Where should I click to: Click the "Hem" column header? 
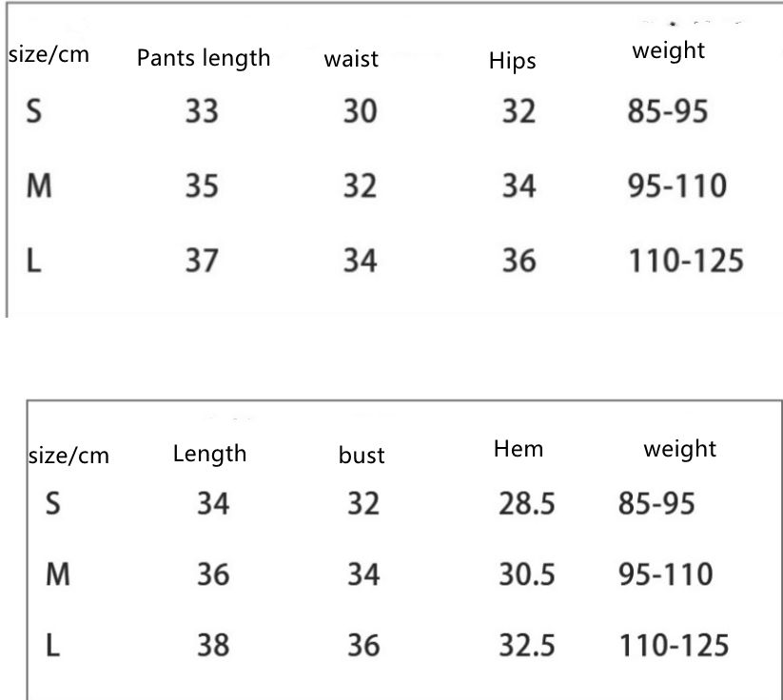(x=519, y=449)
